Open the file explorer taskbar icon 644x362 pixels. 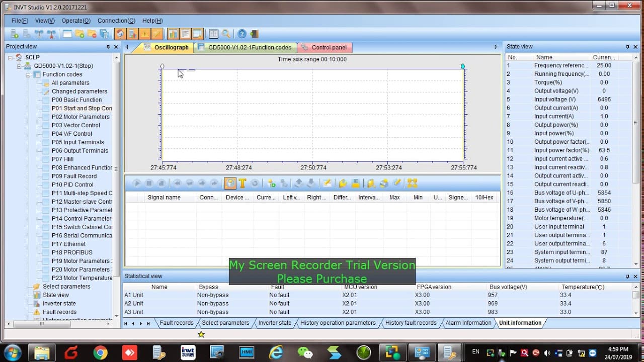42,352
